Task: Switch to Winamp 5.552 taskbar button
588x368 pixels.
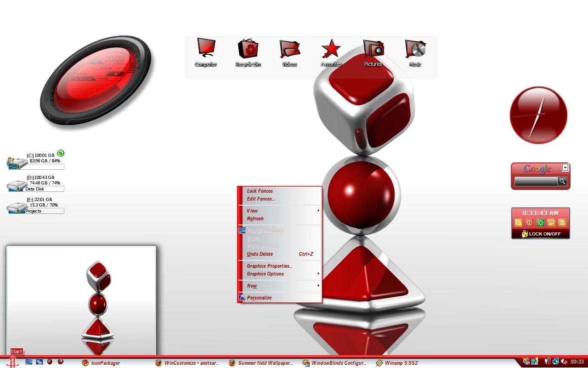Action: 397,363
